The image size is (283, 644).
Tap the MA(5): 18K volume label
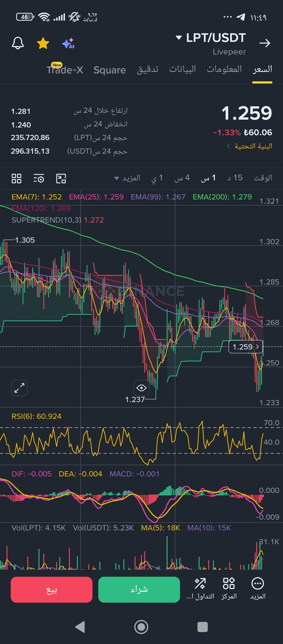coord(160,528)
